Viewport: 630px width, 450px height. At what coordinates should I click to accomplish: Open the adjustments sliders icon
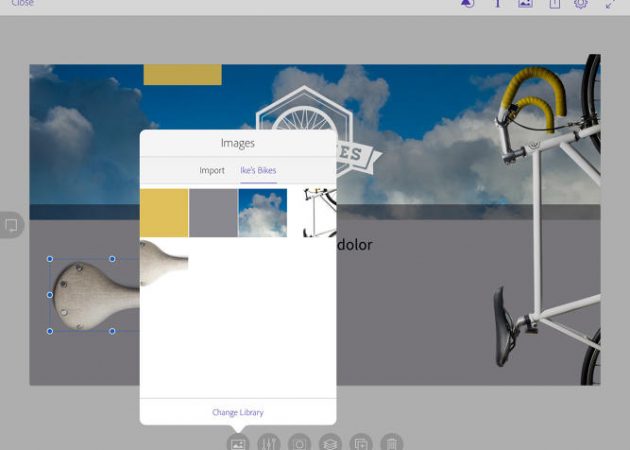(268, 443)
